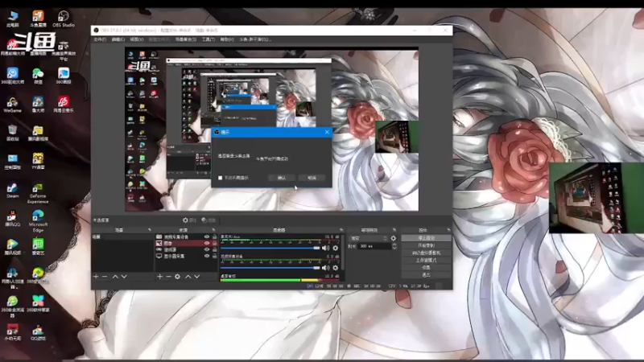This screenshot has height=362, width=644.
Task: Open Tencent Video desktop shortcut
Action: pyautogui.click(x=12, y=247)
